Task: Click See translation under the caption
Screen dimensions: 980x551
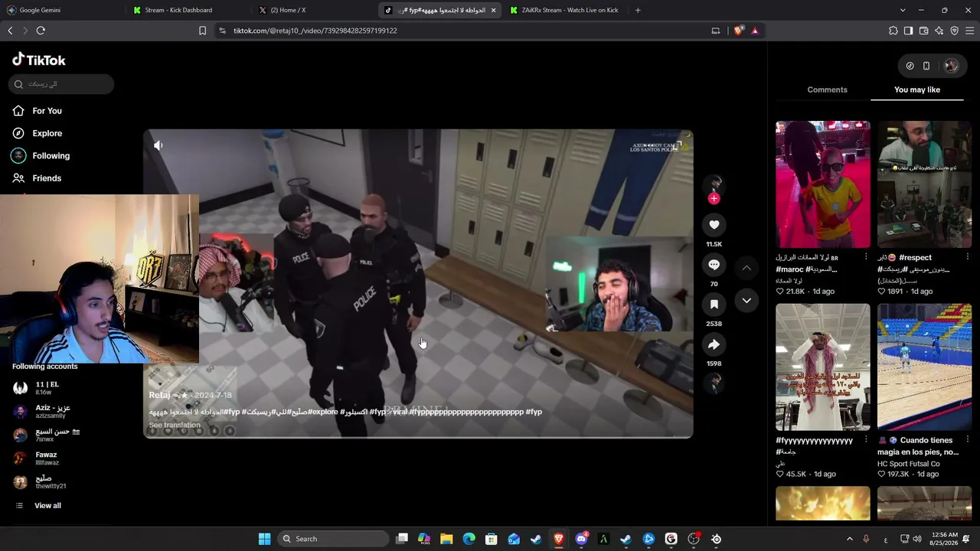Action: 175,425
